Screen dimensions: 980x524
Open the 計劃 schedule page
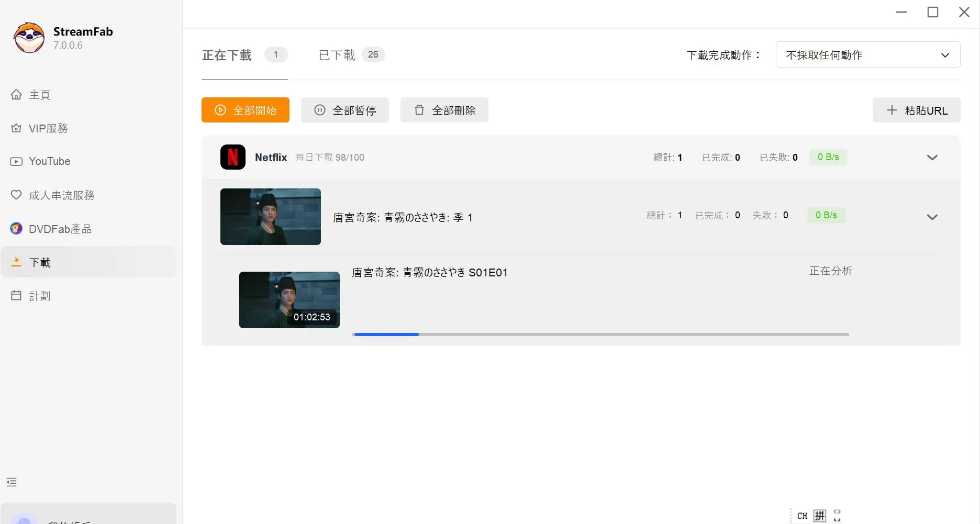pyautogui.click(x=88, y=296)
